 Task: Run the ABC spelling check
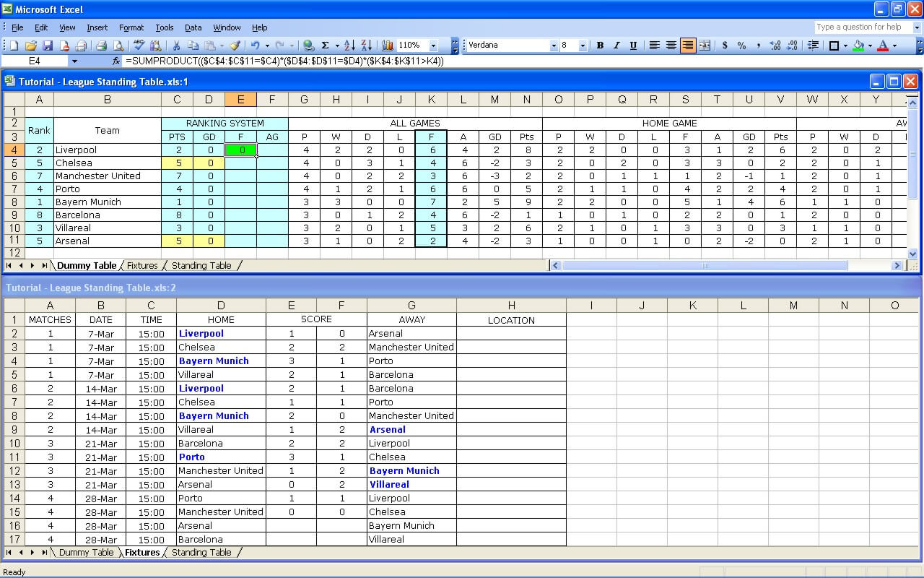click(x=139, y=46)
